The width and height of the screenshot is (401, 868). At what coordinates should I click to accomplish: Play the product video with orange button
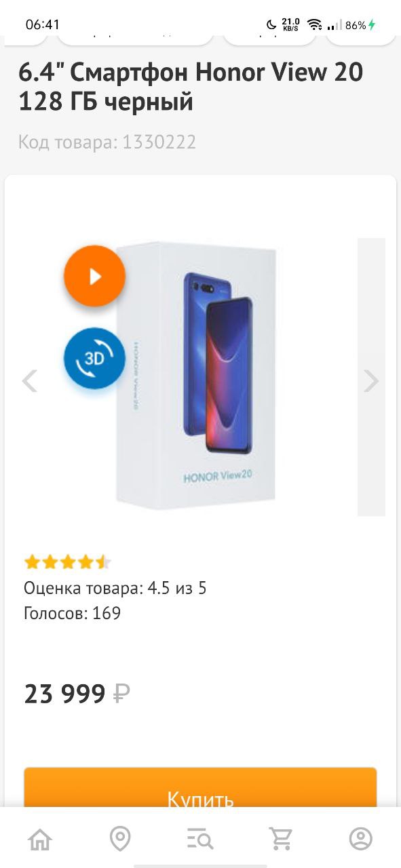[95, 276]
